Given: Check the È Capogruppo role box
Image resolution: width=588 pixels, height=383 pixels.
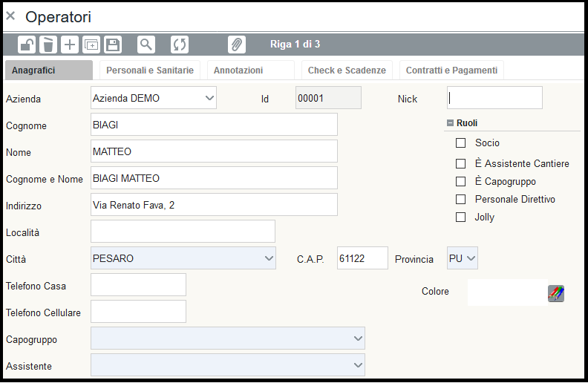Looking at the screenshot, I should pyautogui.click(x=460, y=181).
